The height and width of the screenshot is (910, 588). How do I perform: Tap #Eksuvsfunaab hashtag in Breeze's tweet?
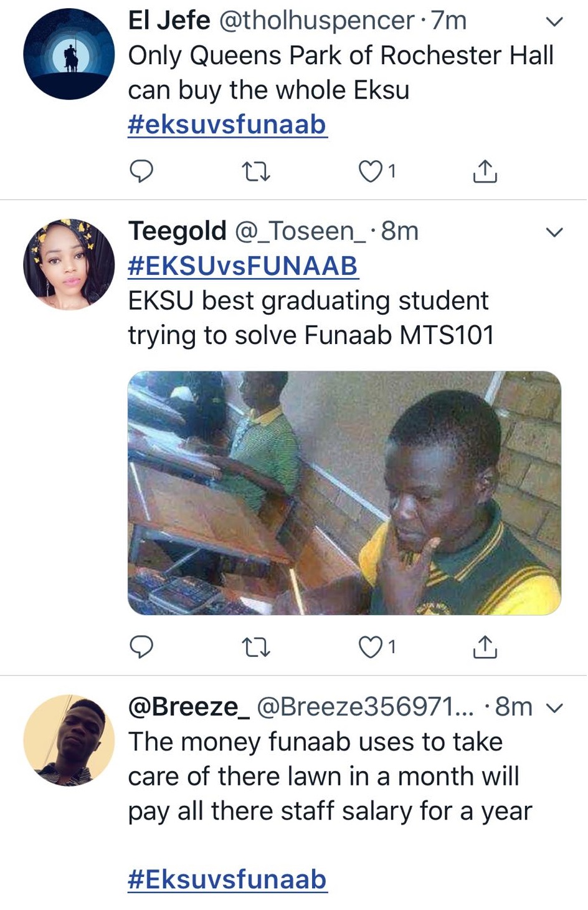227,879
